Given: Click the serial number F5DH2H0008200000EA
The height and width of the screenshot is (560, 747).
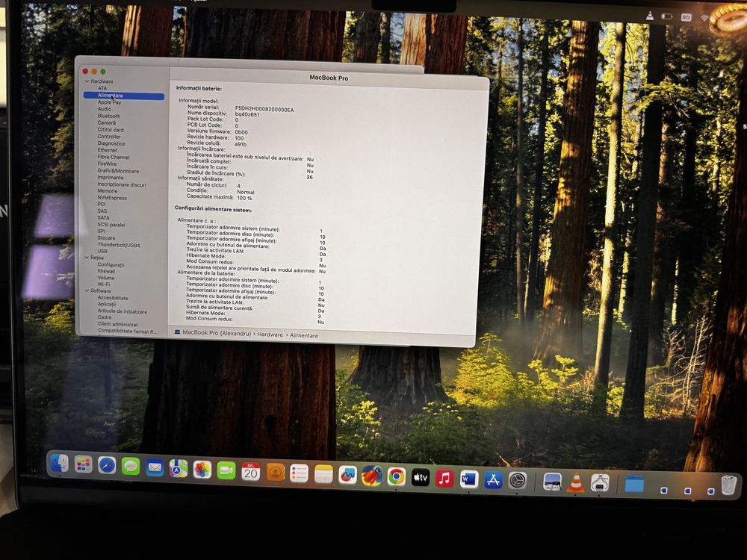Looking at the screenshot, I should point(264,109).
